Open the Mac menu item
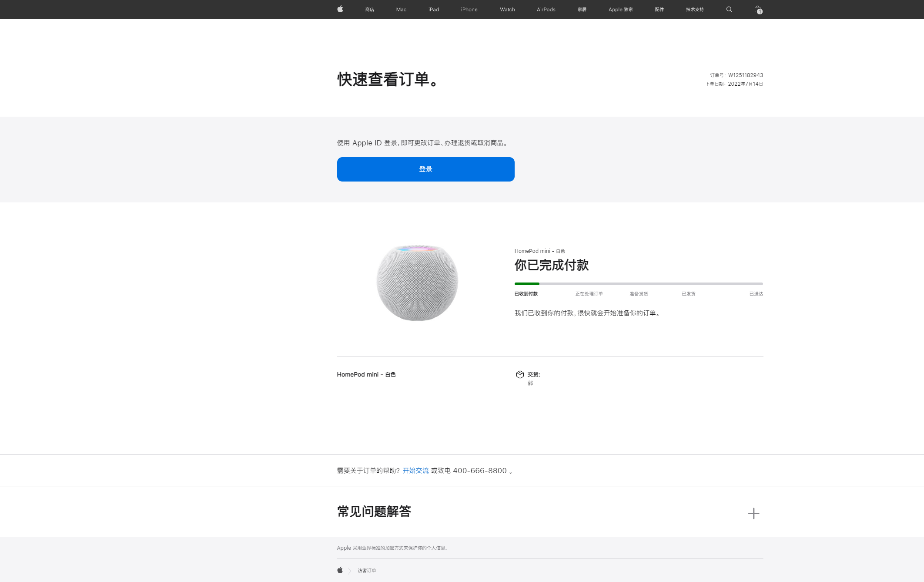The width and height of the screenshot is (924, 582). tap(401, 10)
